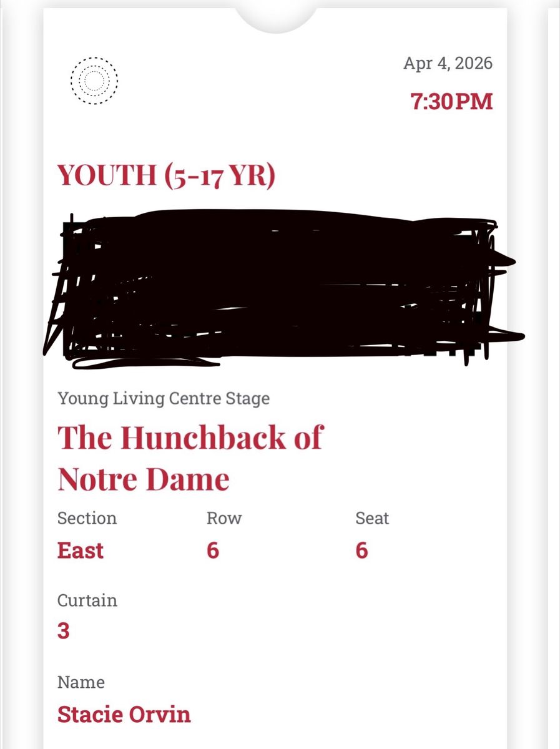Select the East section value
Image resolution: width=560 pixels, height=749 pixels.
tap(81, 551)
